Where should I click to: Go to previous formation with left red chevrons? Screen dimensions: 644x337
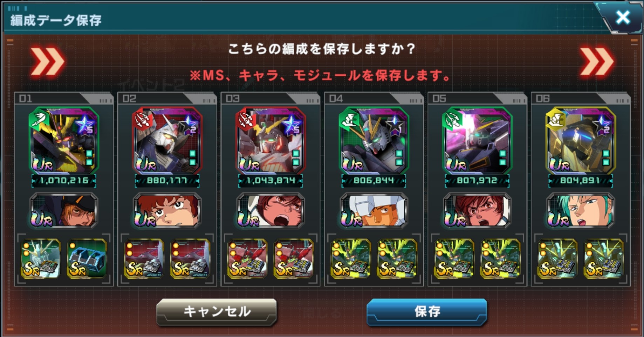click(x=47, y=62)
